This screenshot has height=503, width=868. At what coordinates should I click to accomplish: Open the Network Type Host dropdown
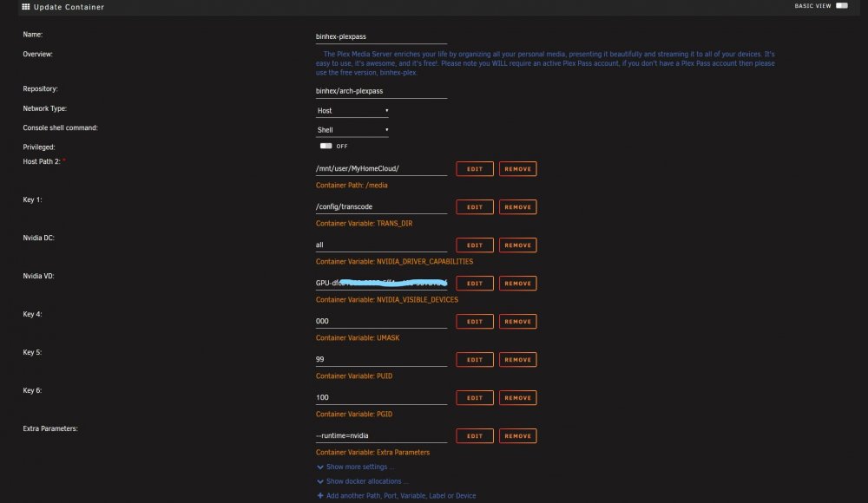click(352, 111)
